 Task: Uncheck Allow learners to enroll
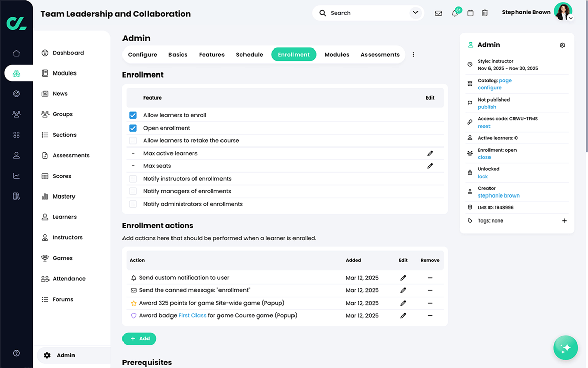pos(133,115)
